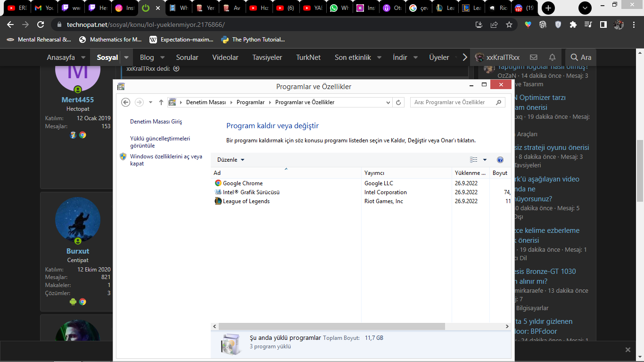Viewport: 644px width, 362px height.
Task: Open a new tab with the plus button
Action: [x=548, y=8]
